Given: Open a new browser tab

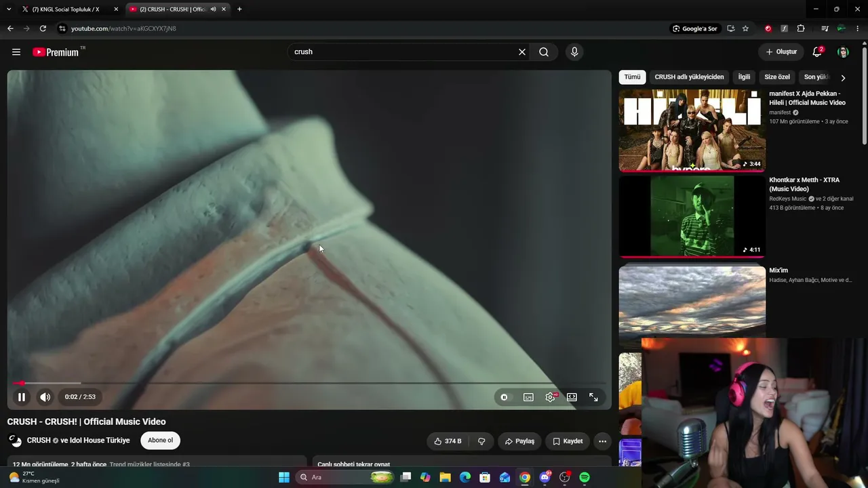Looking at the screenshot, I should [x=239, y=9].
